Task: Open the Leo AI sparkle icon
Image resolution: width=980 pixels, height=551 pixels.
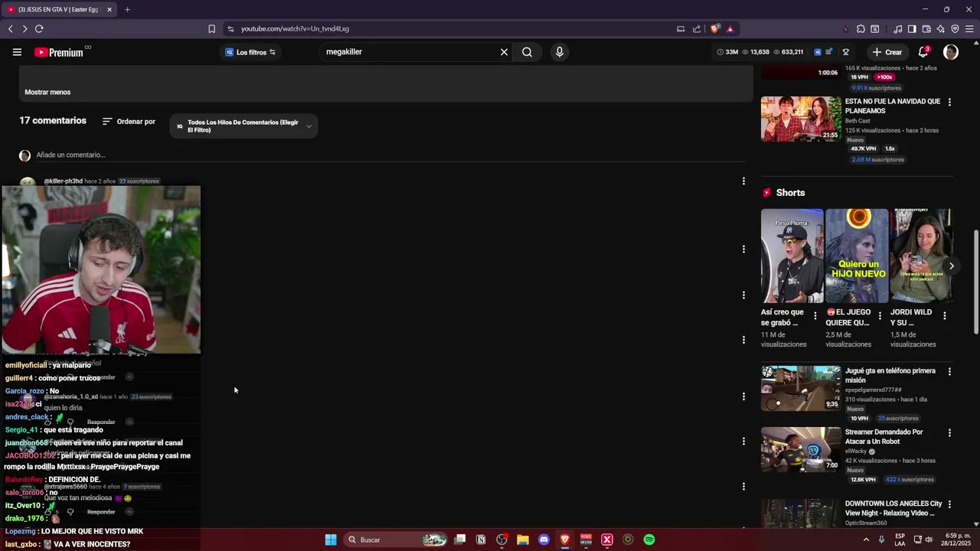Action: pyautogui.click(x=941, y=28)
